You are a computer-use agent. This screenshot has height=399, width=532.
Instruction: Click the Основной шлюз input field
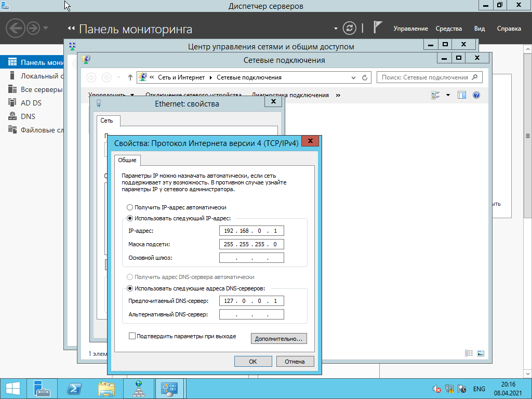point(251,258)
